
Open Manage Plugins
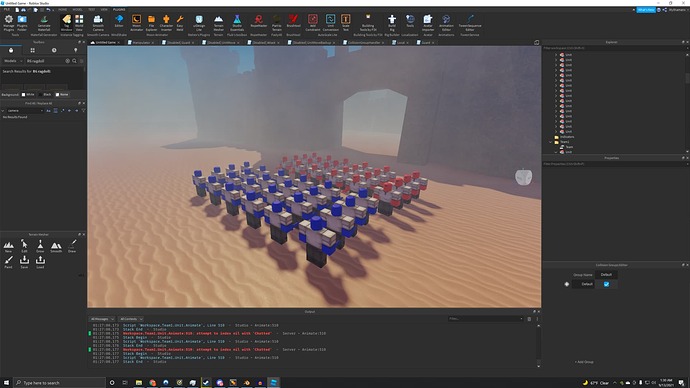(x=8, y=22)
